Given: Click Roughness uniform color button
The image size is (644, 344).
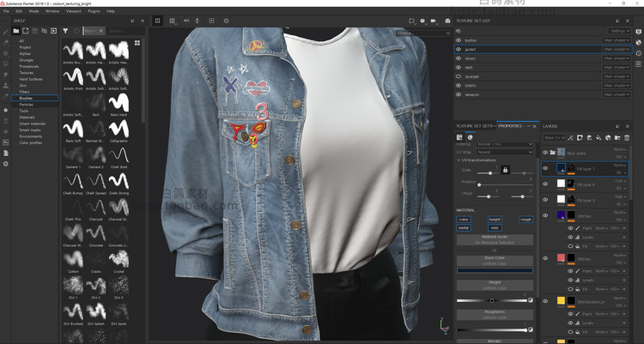Looking at the screenshot, I should [495, 315].
